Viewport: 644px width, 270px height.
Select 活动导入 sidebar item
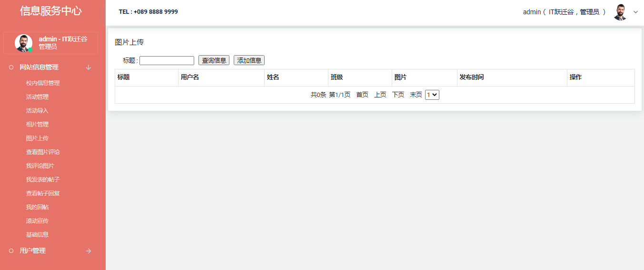37,110
